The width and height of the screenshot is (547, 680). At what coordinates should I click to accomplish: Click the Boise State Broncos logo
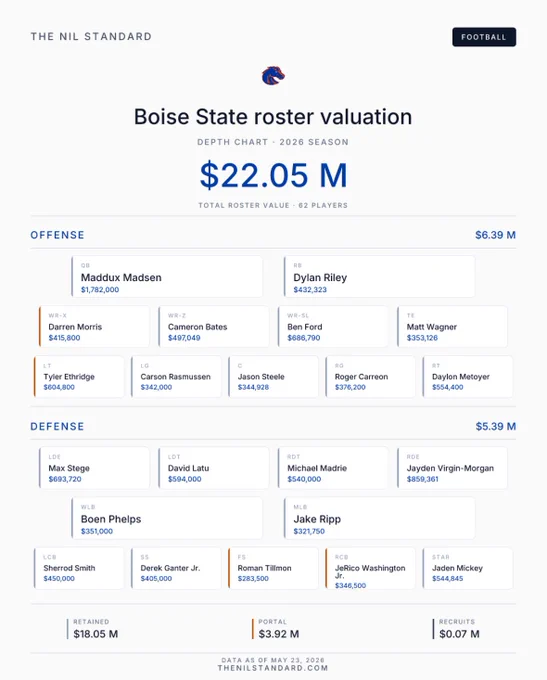coord(273,76)
